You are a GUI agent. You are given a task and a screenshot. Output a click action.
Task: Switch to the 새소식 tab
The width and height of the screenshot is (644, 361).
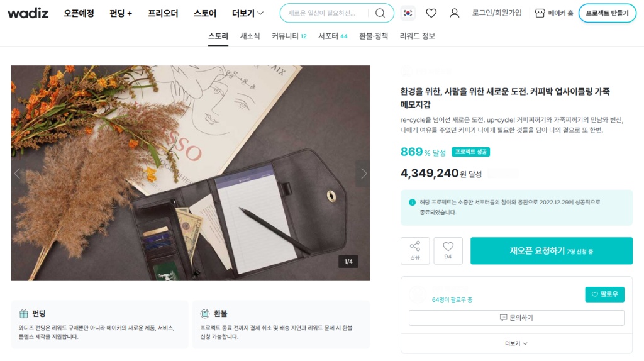(250, 36)
